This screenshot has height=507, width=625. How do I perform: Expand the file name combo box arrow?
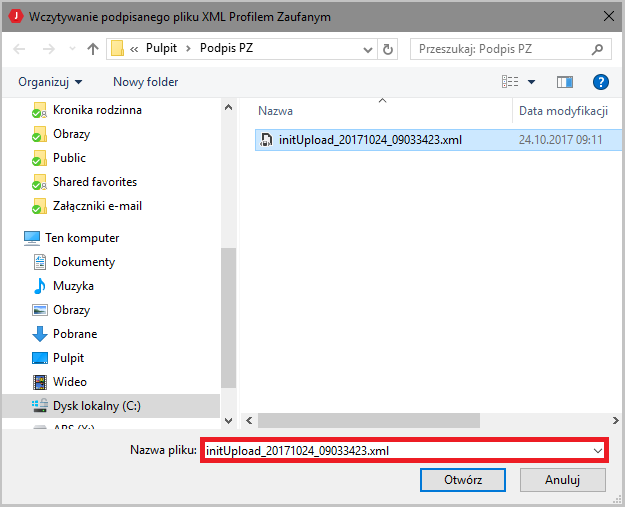tap(597, 451)
